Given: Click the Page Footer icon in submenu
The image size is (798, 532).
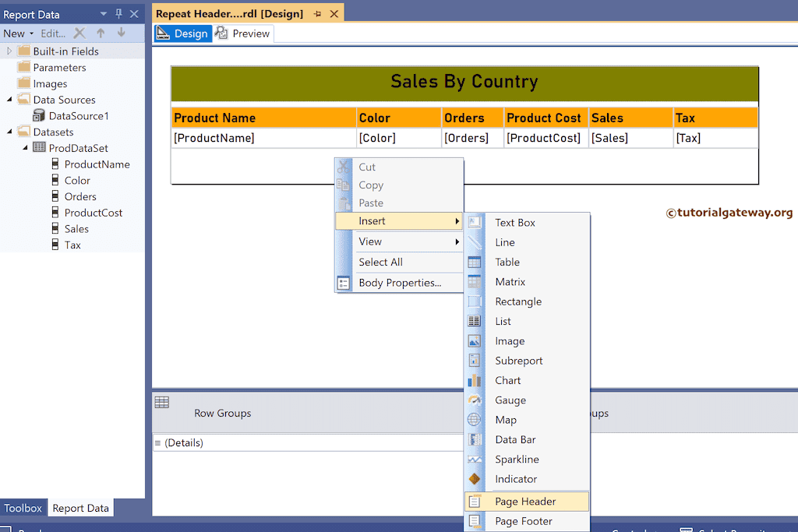Looking at the screenshot, I should [475, 521].
